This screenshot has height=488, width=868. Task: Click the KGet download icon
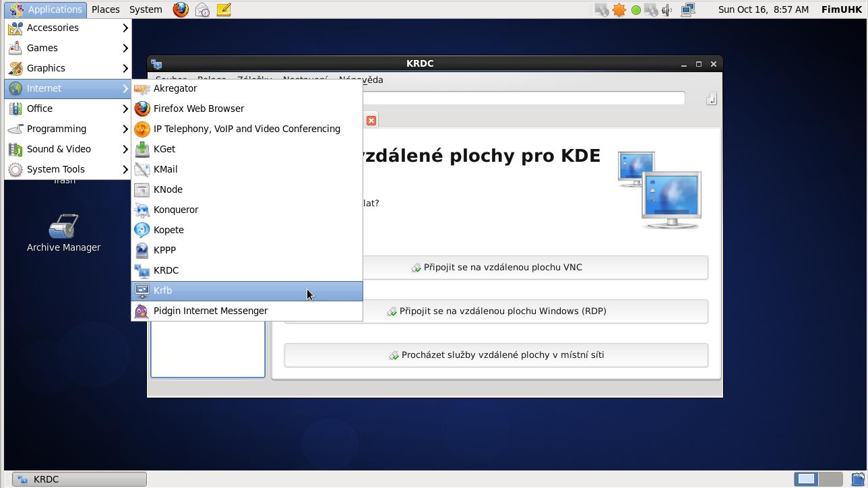pos(142,149)
